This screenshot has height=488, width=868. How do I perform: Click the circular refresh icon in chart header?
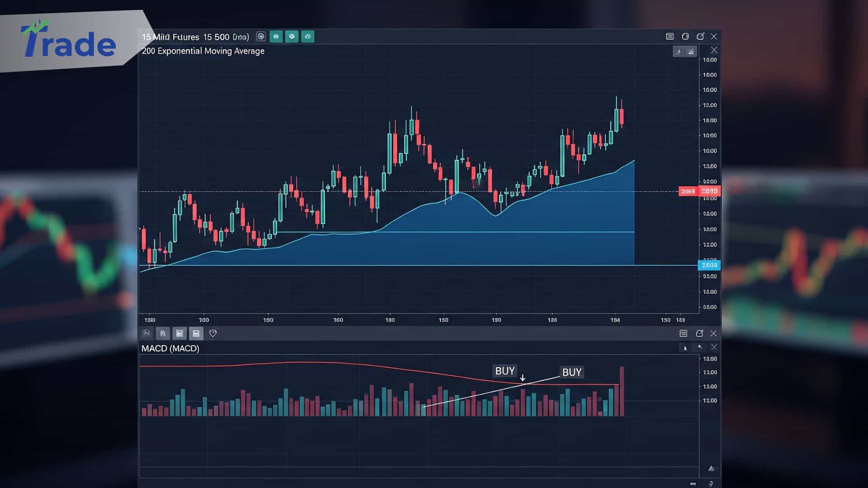[685, 36]
